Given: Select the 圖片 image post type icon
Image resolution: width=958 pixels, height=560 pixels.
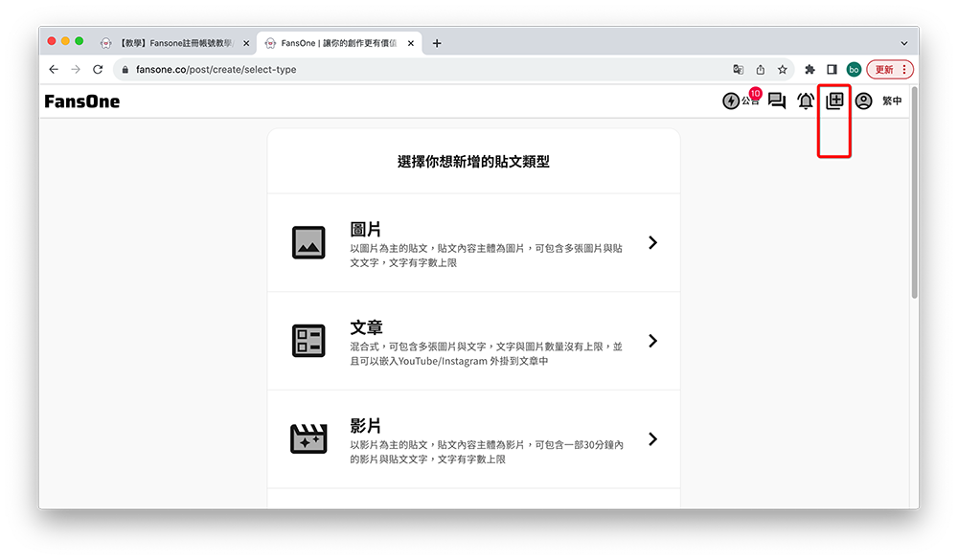Looking at the screenshot, I should click(308, 242).
